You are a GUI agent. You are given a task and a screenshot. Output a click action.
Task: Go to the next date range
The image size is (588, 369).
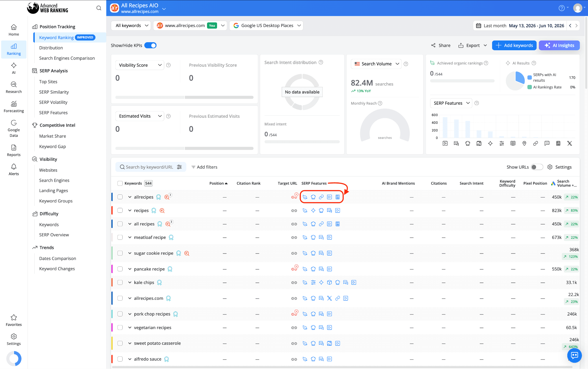pos(576,26)
